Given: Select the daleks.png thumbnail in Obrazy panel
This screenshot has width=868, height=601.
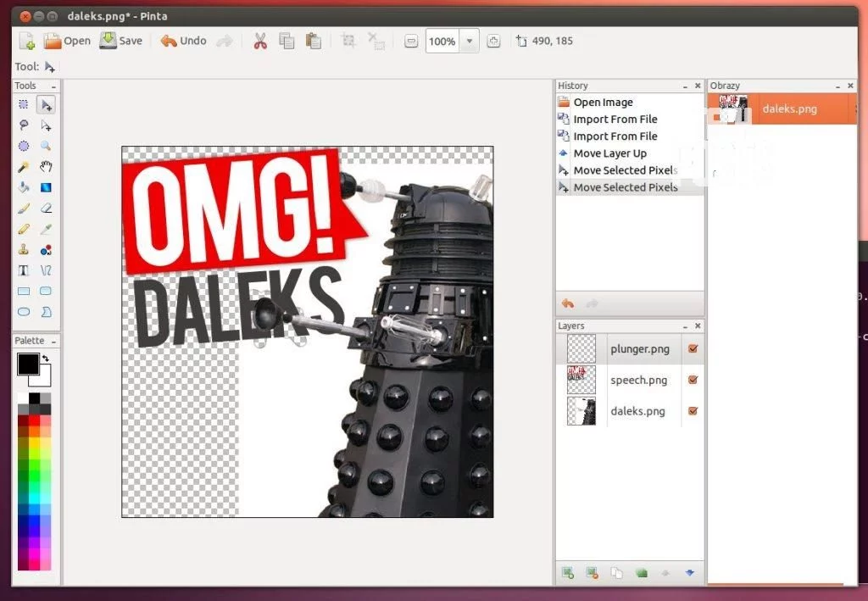Looking at the screenshot, I should pos(733,109).
